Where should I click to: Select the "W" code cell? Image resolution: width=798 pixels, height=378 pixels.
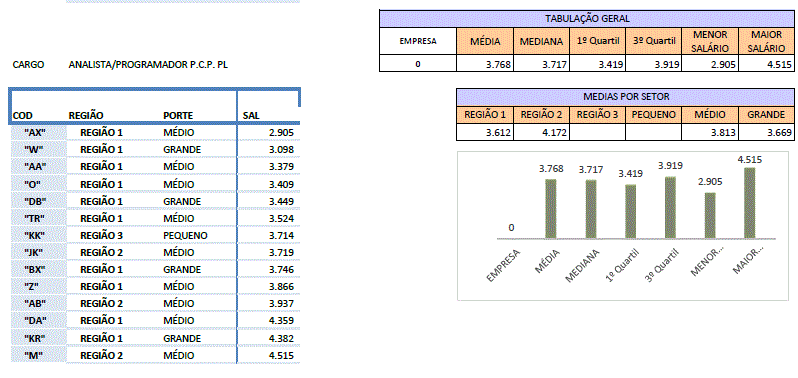(39, 150)
